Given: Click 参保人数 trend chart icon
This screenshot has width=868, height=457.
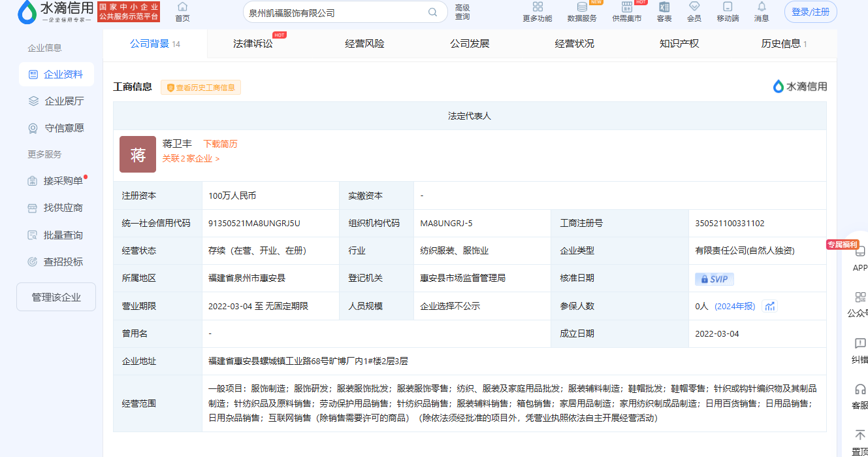Looking at the screenshot, I should coord(770,306).
